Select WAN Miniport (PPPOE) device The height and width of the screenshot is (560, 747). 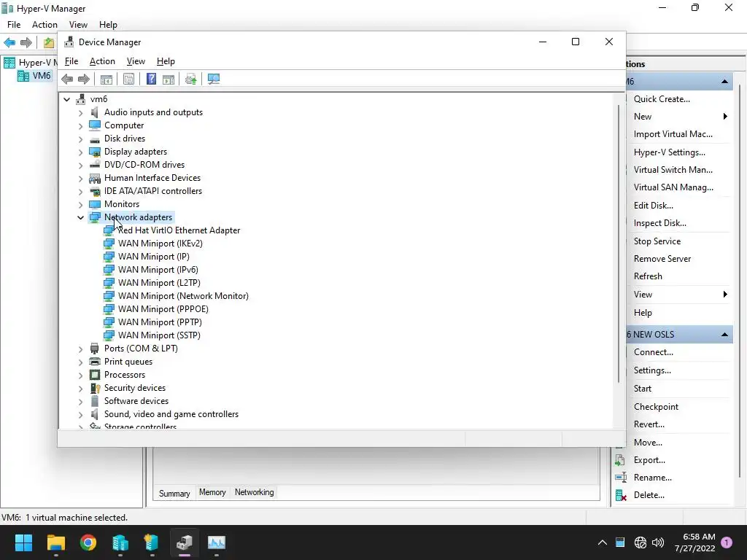coord(163,309)
